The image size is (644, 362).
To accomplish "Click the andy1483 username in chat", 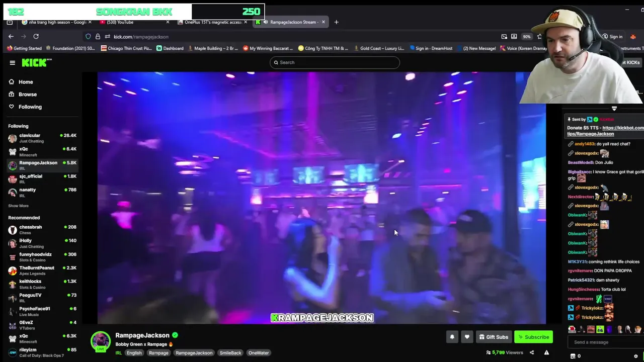I will (x=584, y=144).
